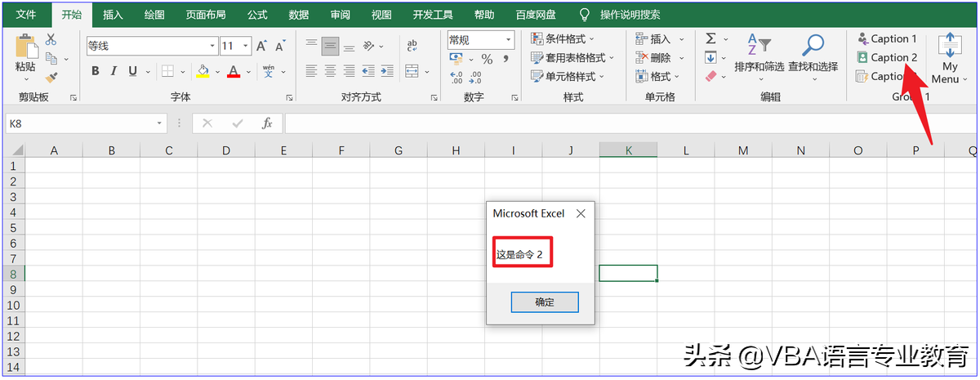Click Decrease Decimal icon
The image size is (980, 380).
click(x=477, y=78)
